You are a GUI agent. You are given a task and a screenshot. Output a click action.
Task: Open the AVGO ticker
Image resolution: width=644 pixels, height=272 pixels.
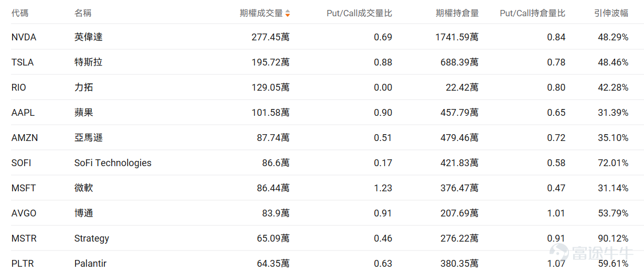pos(24,213)
